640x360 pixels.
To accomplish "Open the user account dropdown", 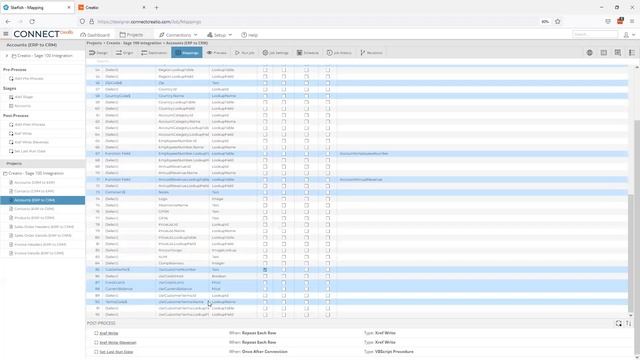I will (629, 35).
